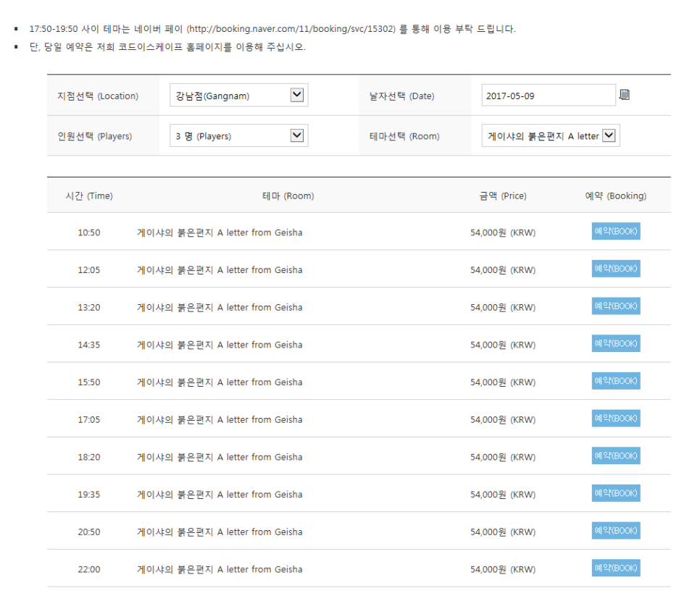700x596 pixels.
Task: Click the 54,000원 price in the 15:50 row
Action: (x=503, y=382)
